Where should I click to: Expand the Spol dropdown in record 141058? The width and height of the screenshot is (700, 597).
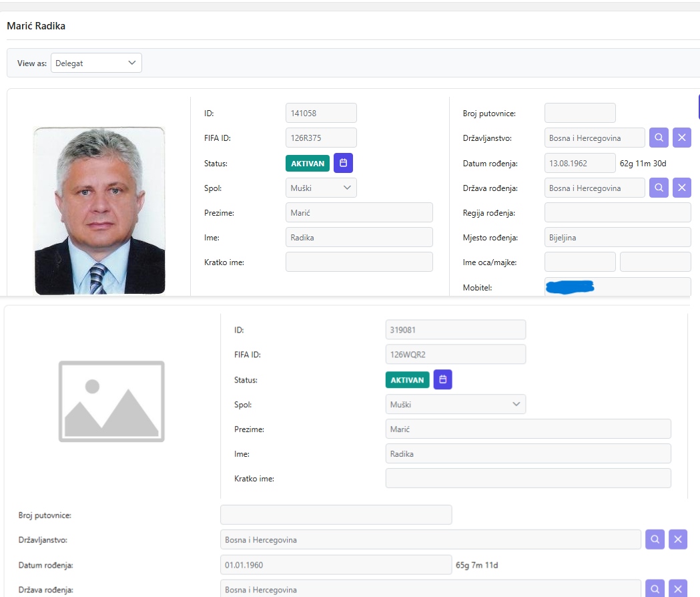pos(321,188)
